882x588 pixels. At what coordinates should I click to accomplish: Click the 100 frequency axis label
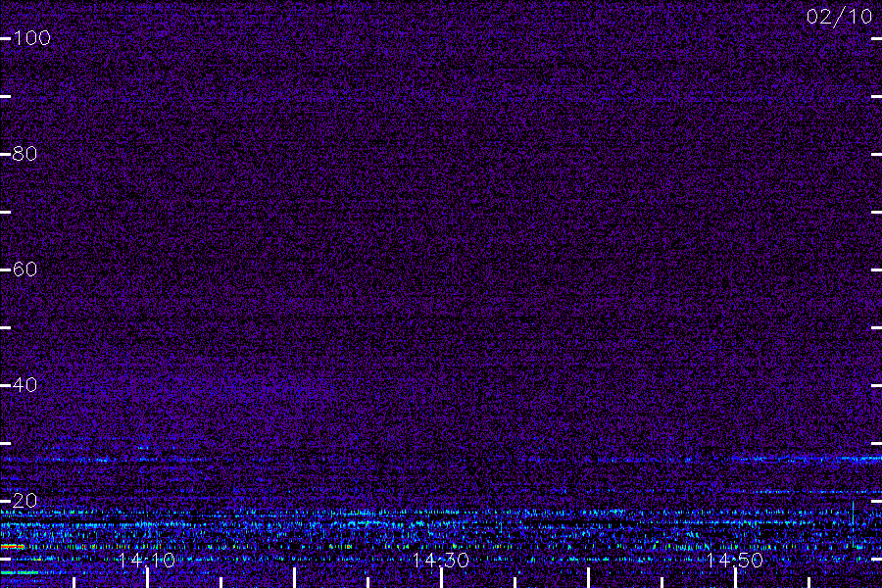(31, 38)
